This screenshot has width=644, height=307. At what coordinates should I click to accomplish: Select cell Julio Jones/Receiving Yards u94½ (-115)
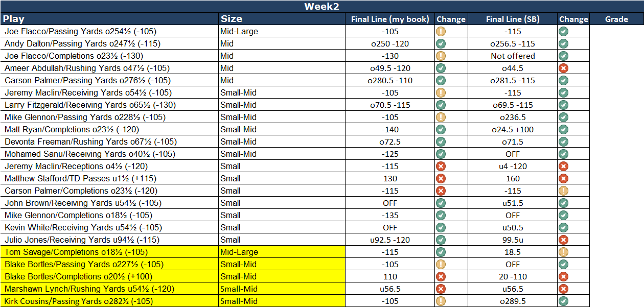(x=109, y=240)
